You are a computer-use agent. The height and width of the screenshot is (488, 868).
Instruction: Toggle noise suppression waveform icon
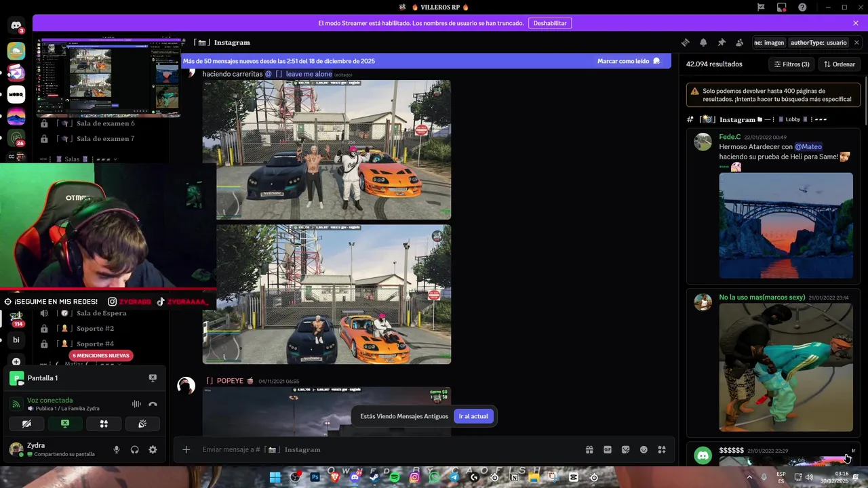(x=136, y=404)
